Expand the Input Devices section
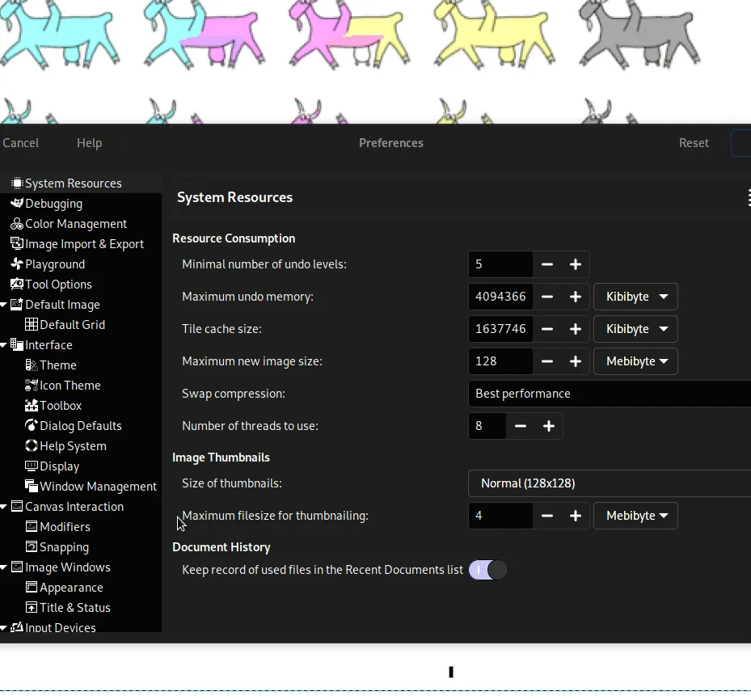This screenshot has width=751, height=700. [5, 627]
